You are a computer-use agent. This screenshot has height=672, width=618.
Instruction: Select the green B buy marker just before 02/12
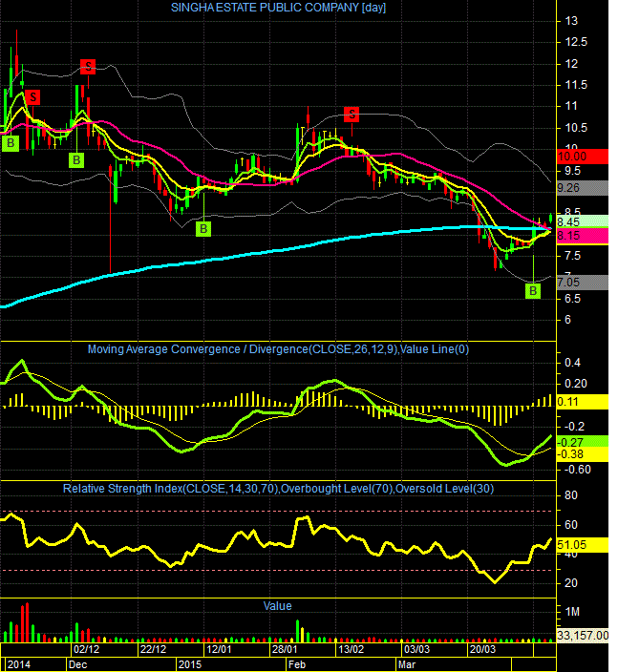(76, 160)
